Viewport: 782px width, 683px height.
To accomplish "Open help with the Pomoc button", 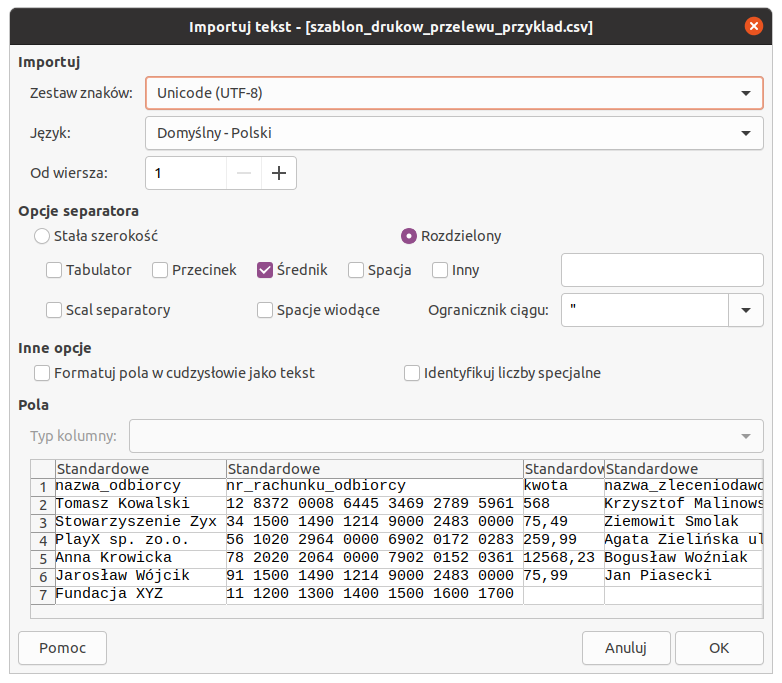I will pyautogui.click(x=63, y=647).
